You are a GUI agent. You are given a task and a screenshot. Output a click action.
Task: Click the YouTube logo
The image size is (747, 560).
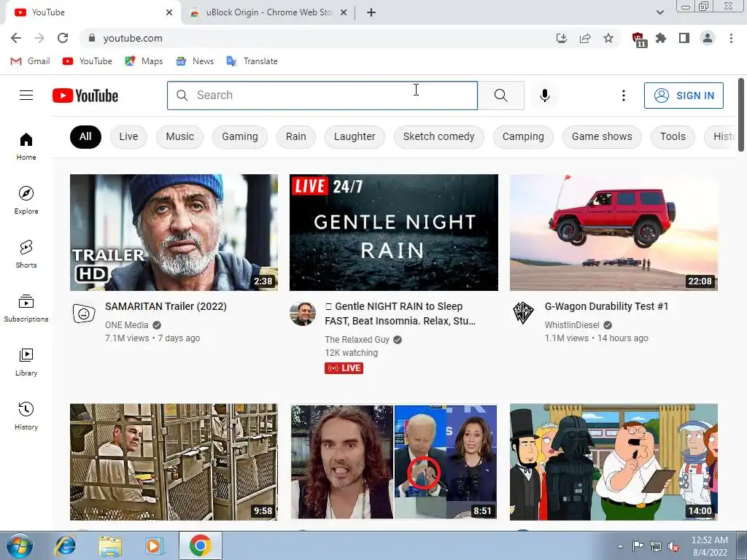(x=85, y=96)
